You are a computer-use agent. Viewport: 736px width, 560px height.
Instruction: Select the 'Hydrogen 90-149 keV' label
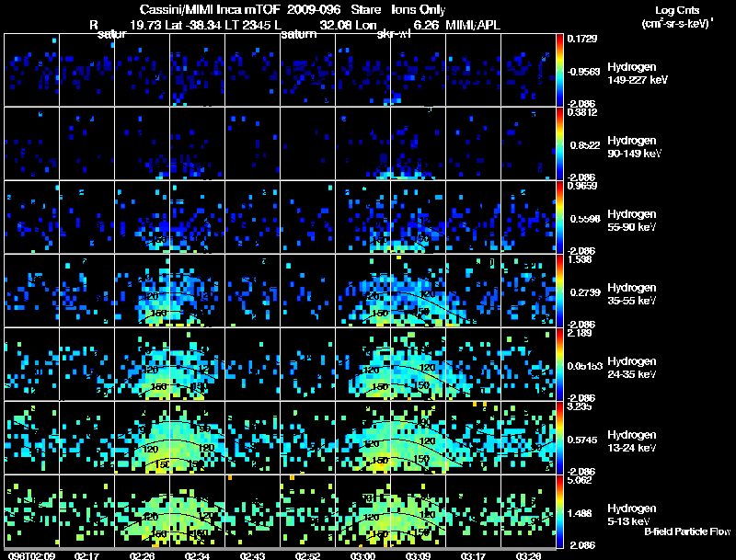click(x=635, y=147)
